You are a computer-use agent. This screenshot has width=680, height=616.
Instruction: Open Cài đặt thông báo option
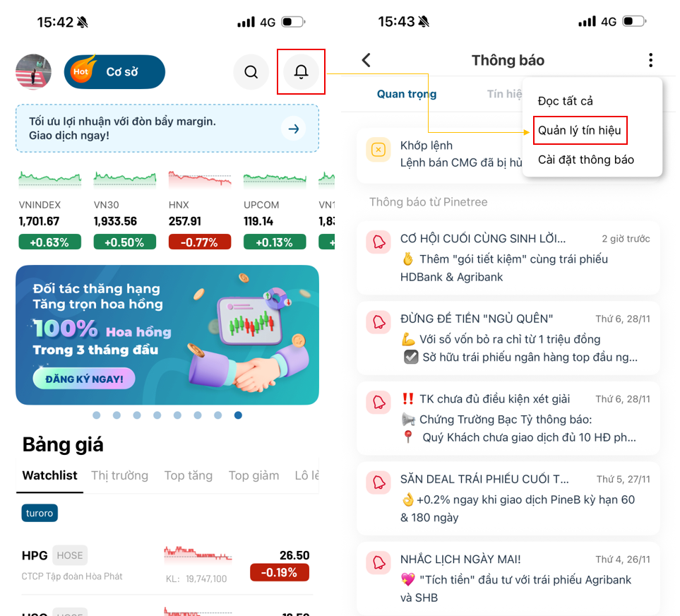(x=586, y=160)
